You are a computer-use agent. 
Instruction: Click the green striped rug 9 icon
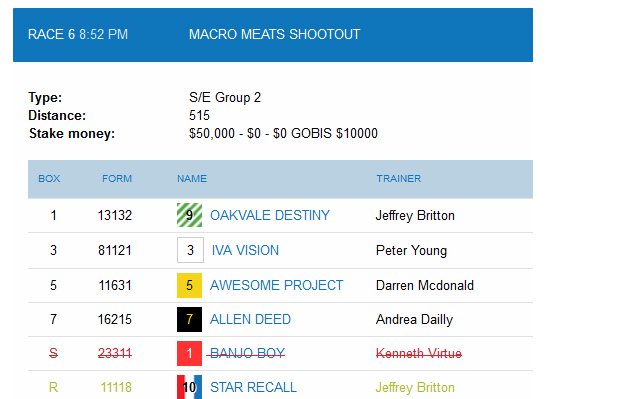click(x=189, y=215)
